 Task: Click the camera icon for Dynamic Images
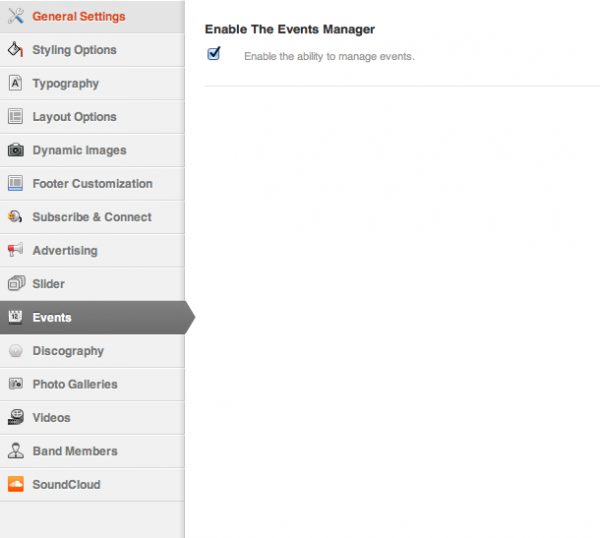click(x=15, y=151)
